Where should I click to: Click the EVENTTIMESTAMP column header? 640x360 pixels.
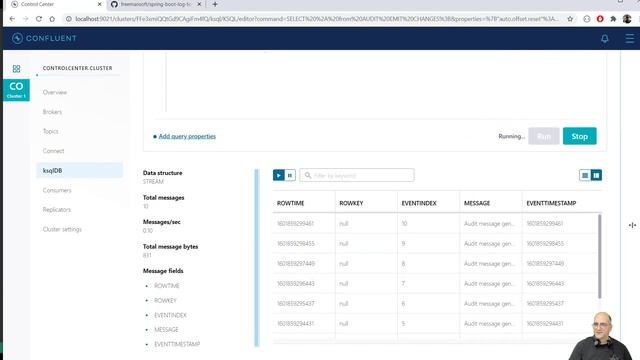551,203
